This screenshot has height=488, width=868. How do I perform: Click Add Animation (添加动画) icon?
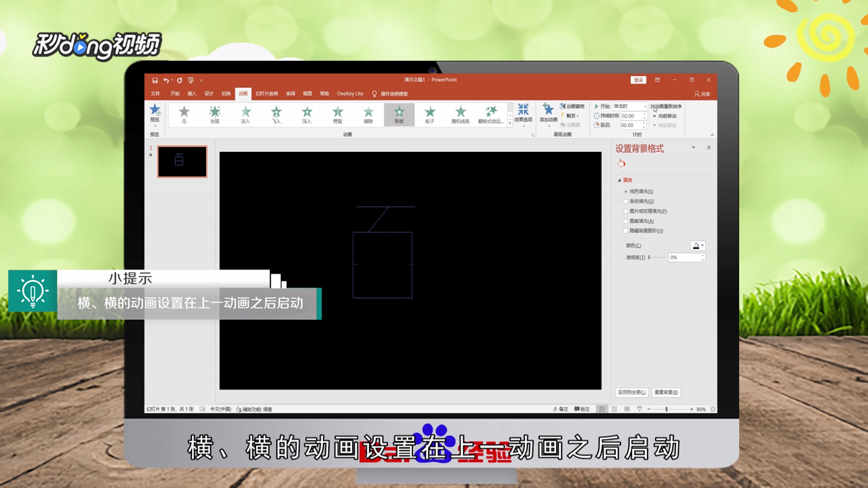point(548,114)
